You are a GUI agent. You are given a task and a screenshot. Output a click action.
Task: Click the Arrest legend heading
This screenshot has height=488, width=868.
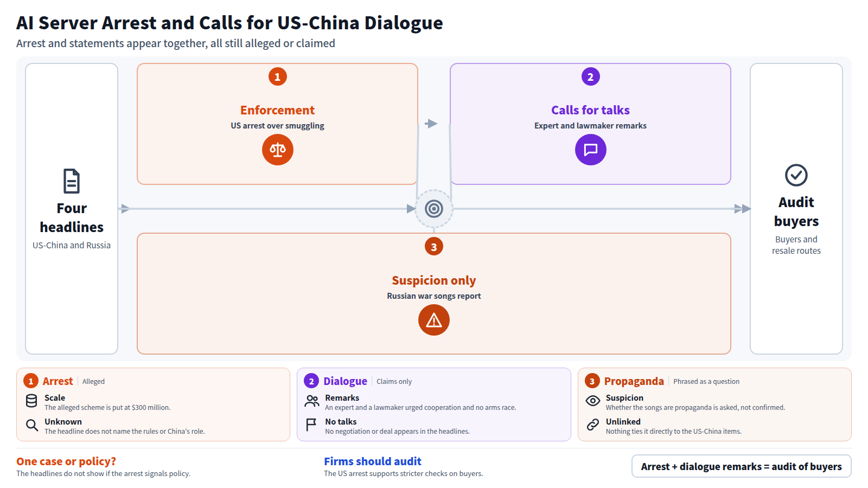(x=58, y=381)
